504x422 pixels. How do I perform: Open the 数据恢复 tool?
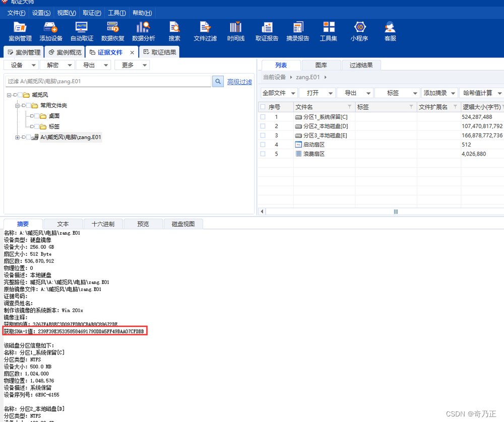click(x=112, y=31)
